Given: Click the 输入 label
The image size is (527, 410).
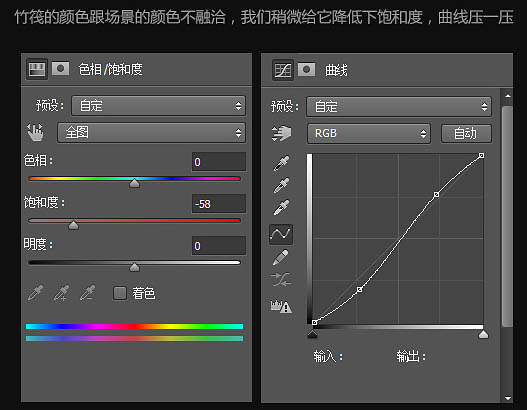Looking at the screenshot, I should 328,356.
